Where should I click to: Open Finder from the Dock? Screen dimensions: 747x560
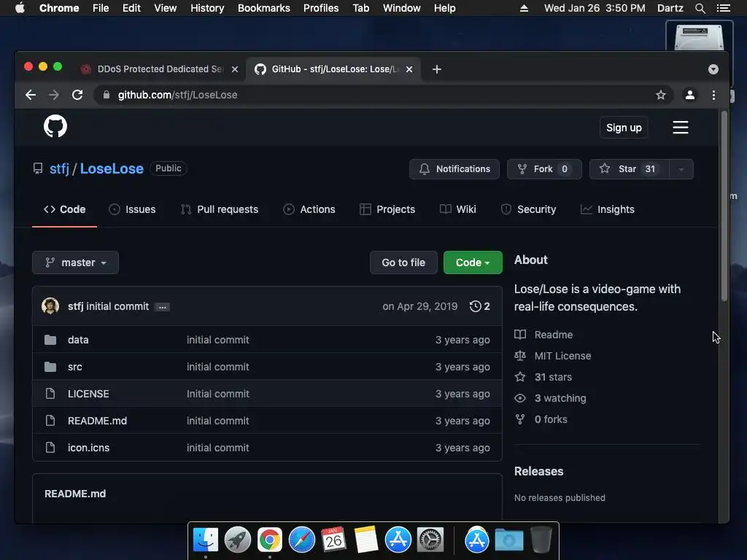click(x=205, y=540)
